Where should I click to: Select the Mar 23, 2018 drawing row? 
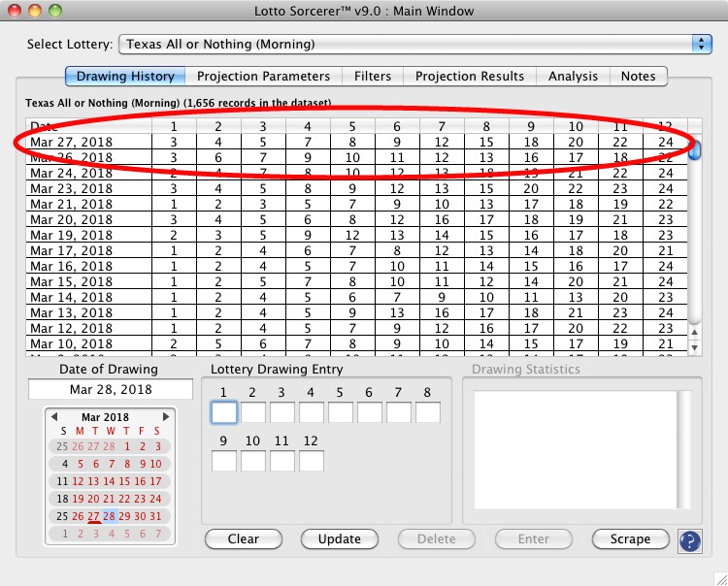[356, 188]
